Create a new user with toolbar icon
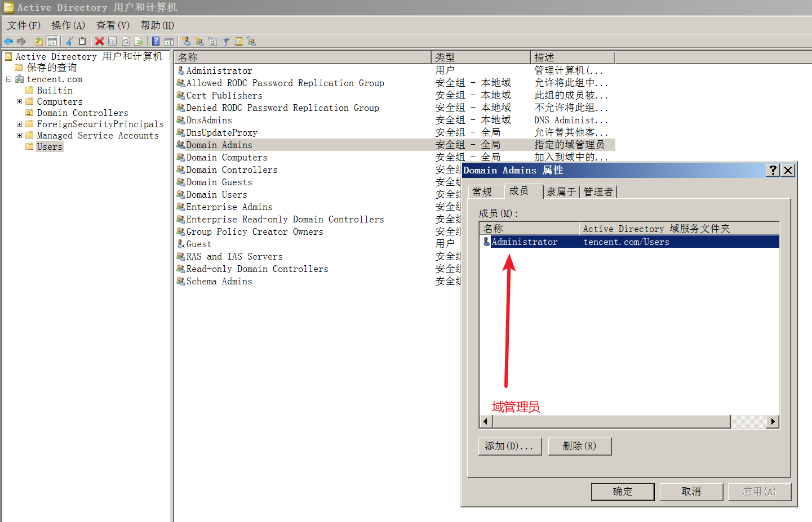The height and width of the screenshot is (522, 812). (187, 41)
